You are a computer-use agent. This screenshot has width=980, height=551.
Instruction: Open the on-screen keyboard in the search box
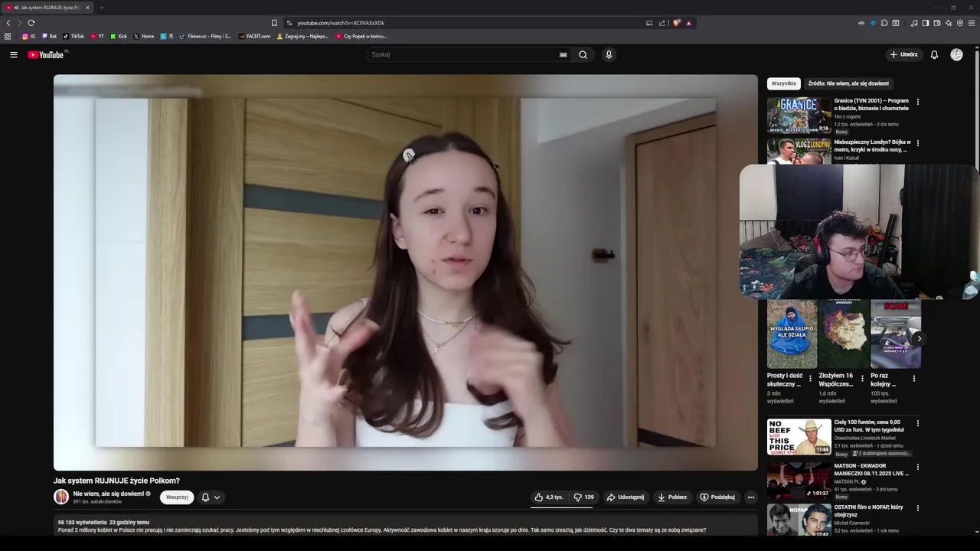coord(563,54)
